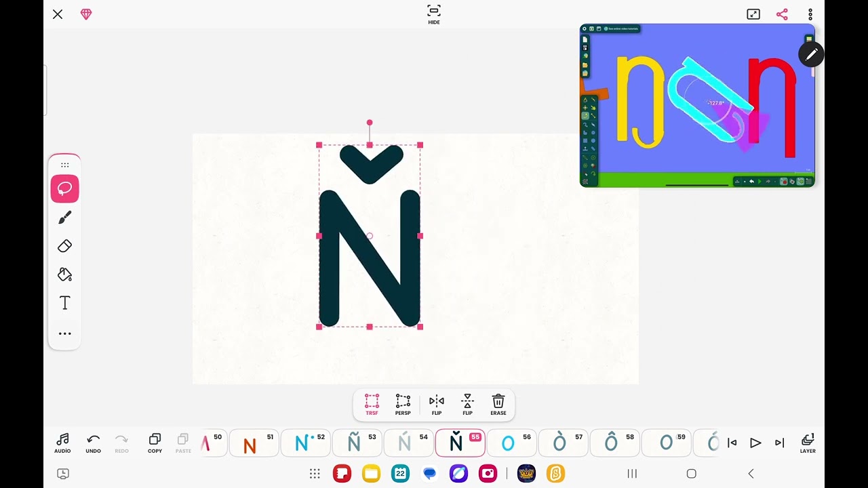The height and width of the screenshot is (488, 868).
Task: Select the Eraser tool
Action: tap(65, 246)
